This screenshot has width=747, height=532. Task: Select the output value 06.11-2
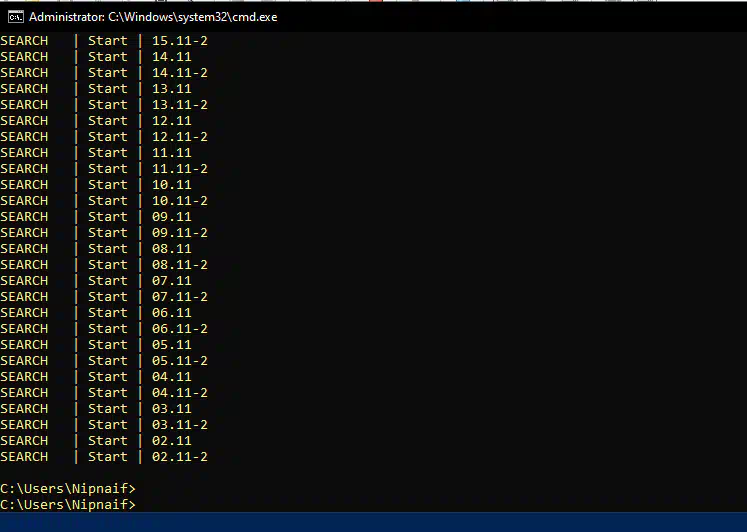pyautogui.click(x=180, y=329)
